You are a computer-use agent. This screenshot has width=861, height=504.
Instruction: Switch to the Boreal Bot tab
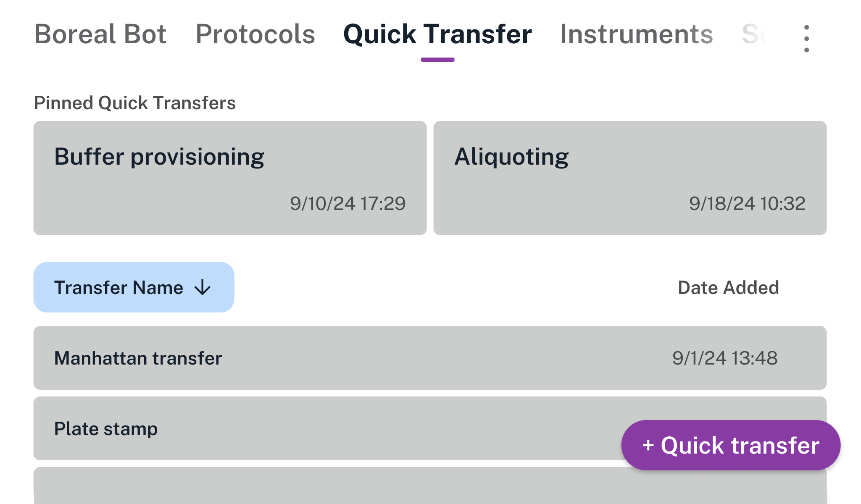click(100, 34)
